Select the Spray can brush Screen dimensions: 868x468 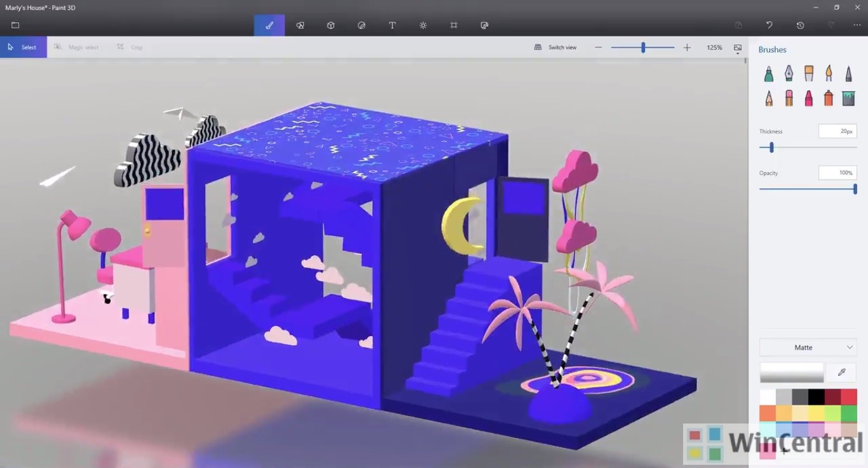pyautogui.click(x=829, y=98)
